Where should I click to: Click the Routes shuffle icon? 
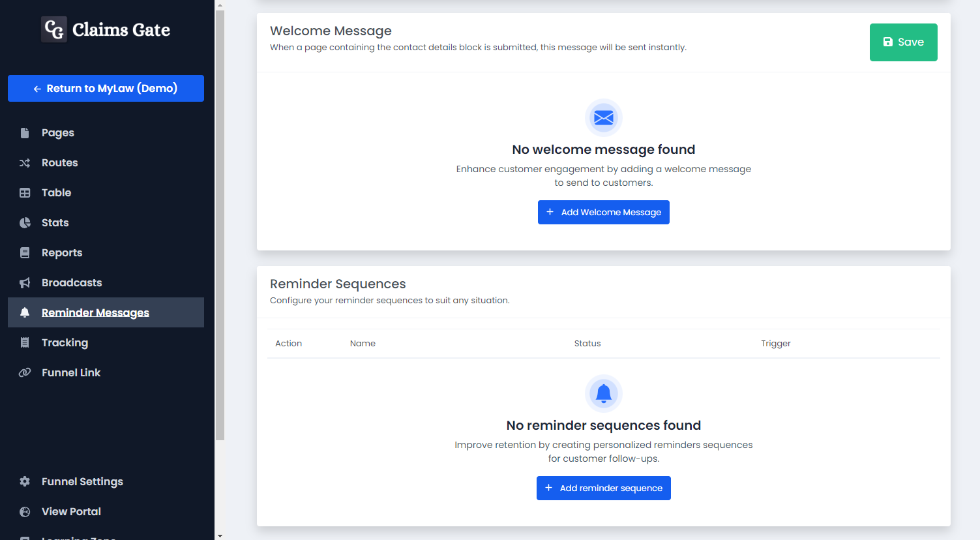point(25,163)
